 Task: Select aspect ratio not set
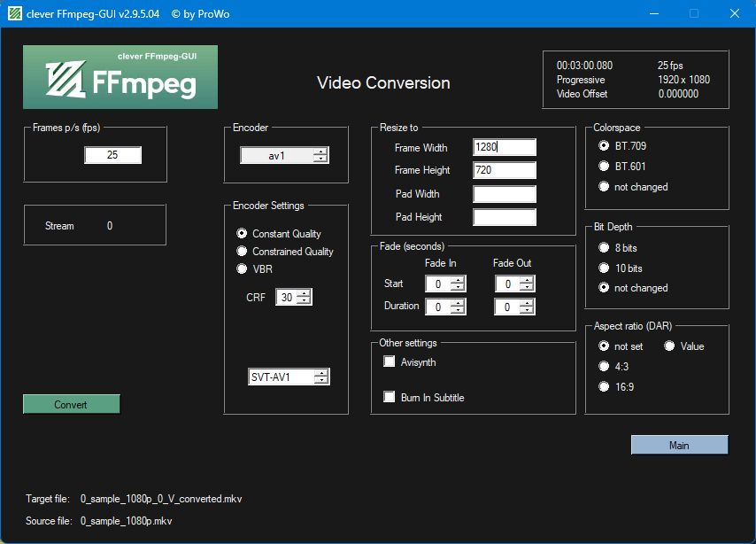[604, 346]
